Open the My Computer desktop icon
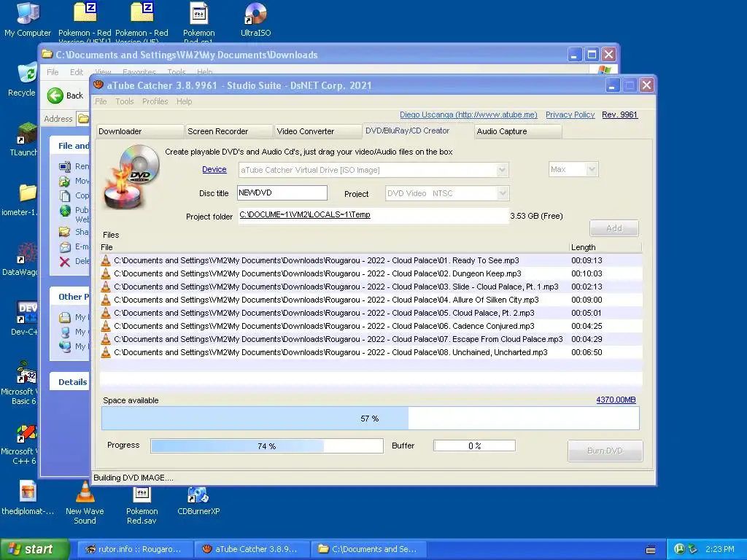 pyautogui.click(x=27, y=19)
